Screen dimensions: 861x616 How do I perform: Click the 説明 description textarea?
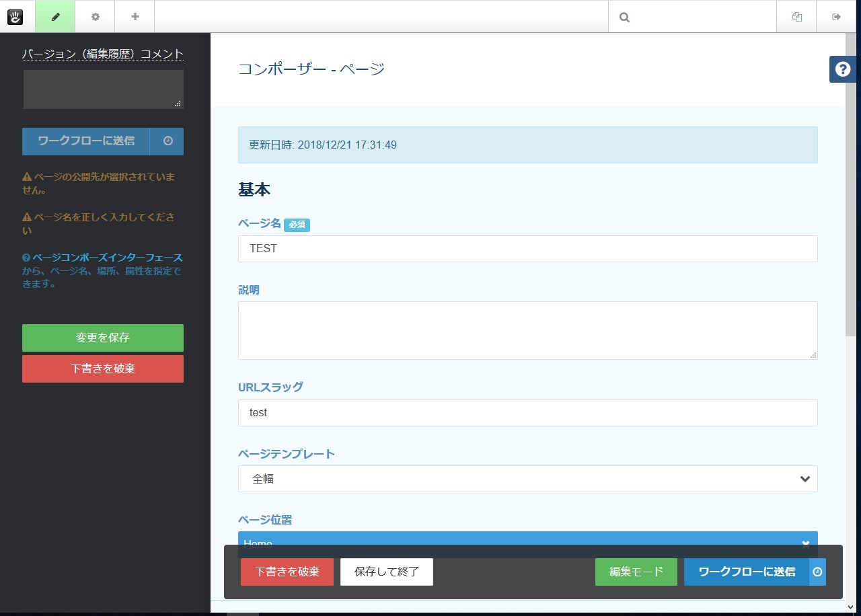[x=528, y=330]
